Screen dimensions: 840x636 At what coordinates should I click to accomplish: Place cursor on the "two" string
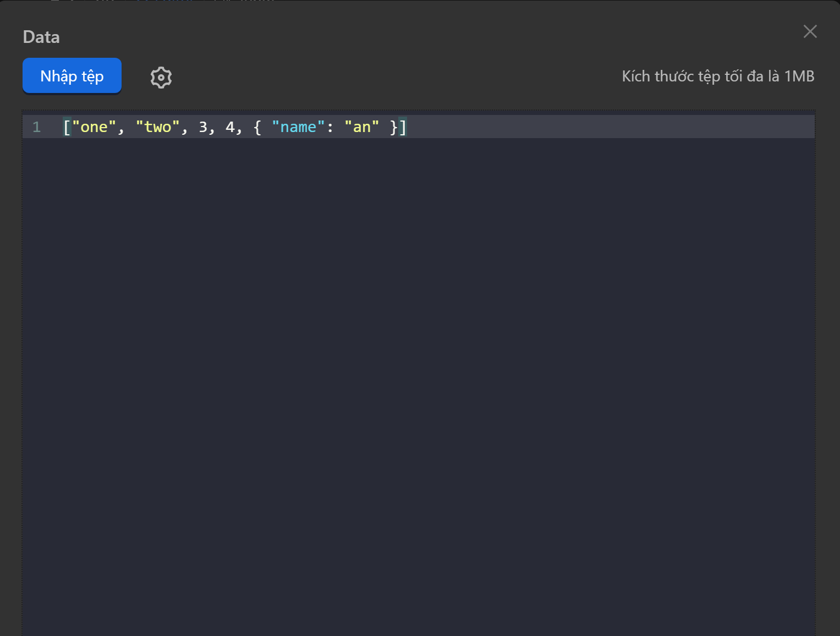157,127
